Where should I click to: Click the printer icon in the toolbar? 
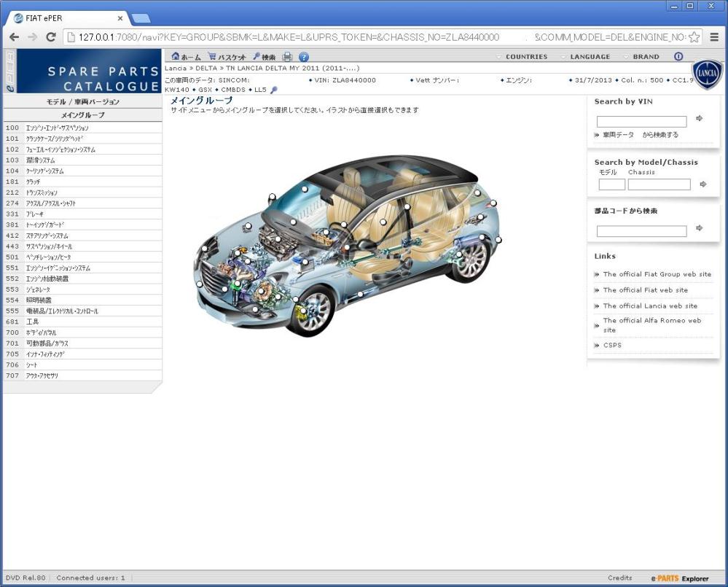(x=287, y=57)
